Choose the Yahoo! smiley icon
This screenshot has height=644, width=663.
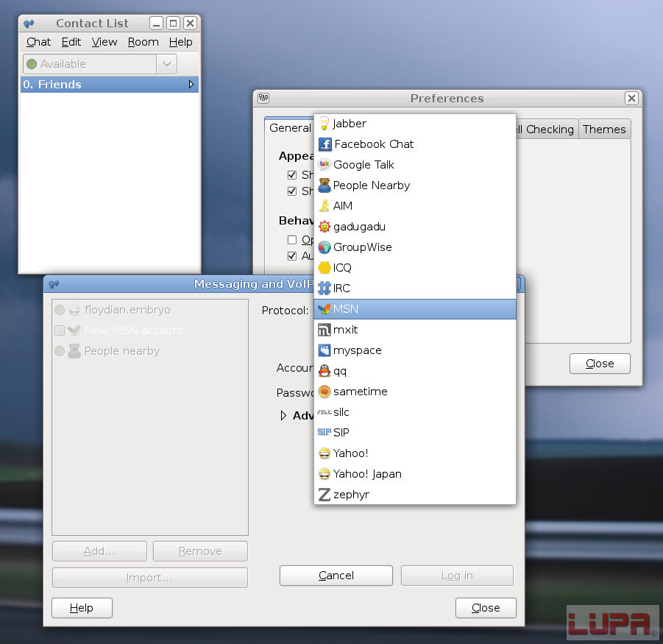[x=325, y=453]
